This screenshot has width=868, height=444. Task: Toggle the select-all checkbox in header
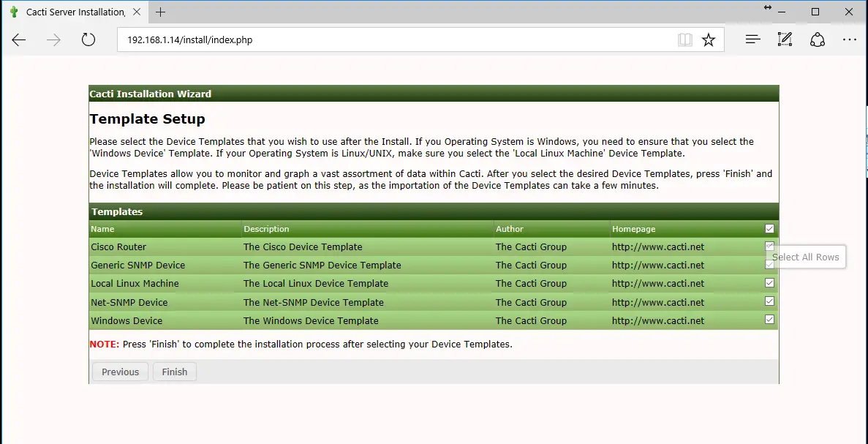coord(769,229)
